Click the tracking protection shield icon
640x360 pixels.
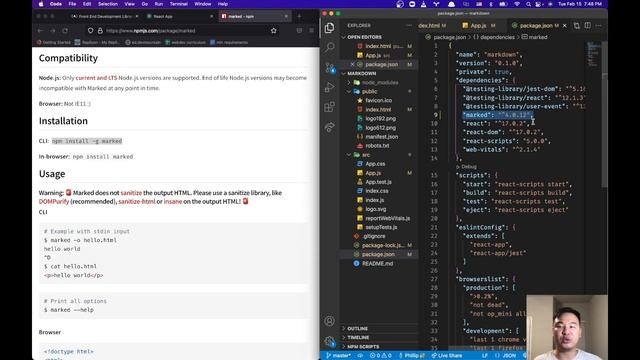point(90,31)
